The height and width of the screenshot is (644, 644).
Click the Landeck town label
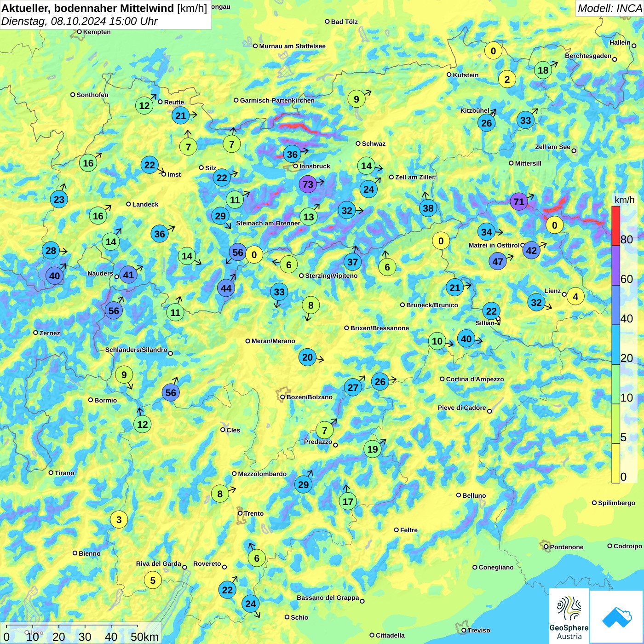(x=145, y=204)
